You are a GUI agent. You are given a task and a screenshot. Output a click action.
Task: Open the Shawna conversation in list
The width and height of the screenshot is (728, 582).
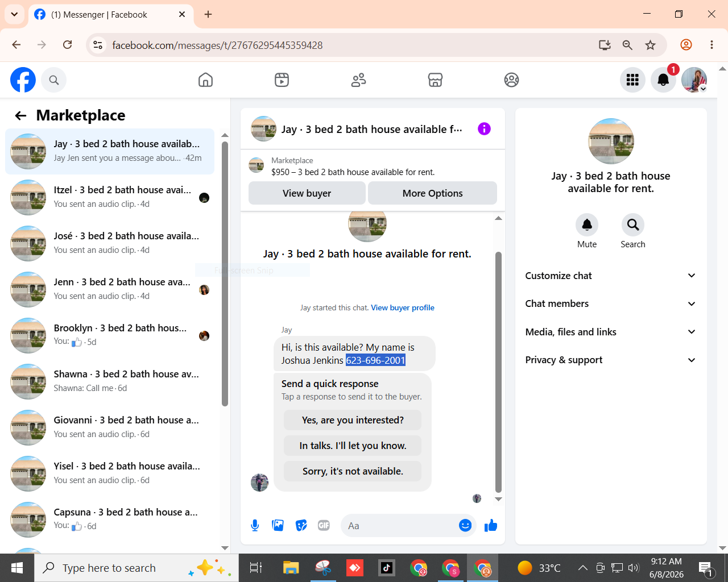coord(110,381)
